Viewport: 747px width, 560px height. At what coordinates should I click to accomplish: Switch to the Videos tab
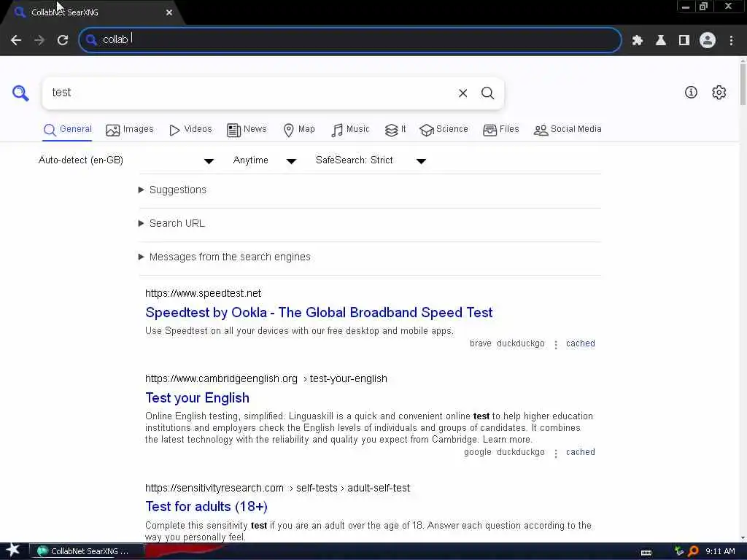tap(190, 130)
